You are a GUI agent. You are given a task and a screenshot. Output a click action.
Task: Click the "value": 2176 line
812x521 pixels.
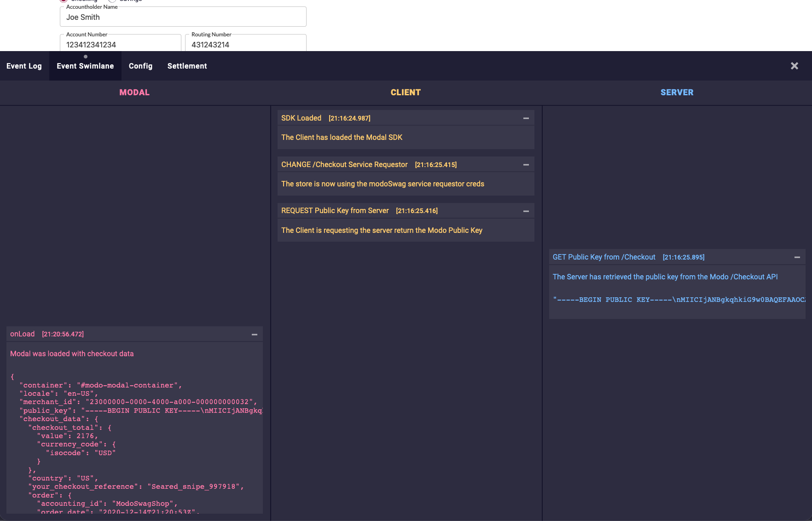(67, 436)
